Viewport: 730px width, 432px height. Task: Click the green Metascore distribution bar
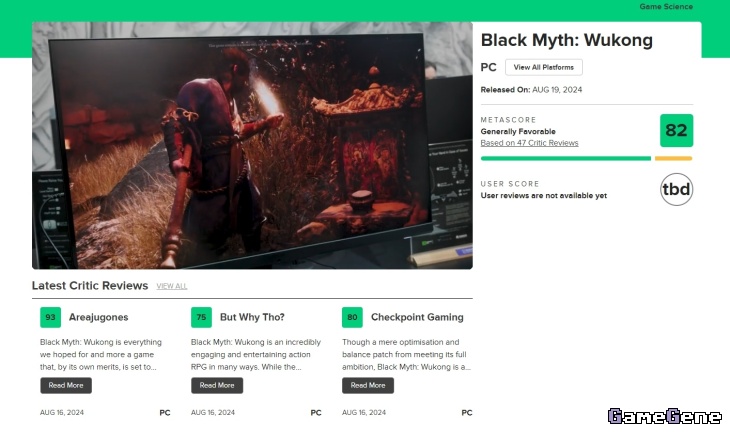tap(566, 159)
